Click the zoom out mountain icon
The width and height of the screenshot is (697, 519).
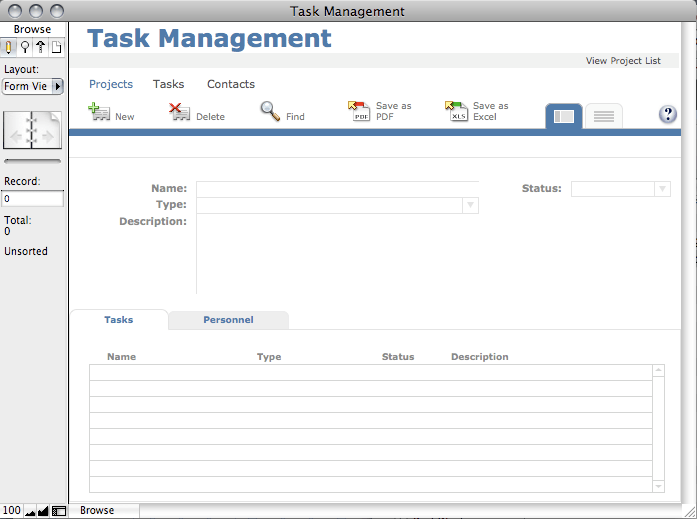[x=30, y=511]
